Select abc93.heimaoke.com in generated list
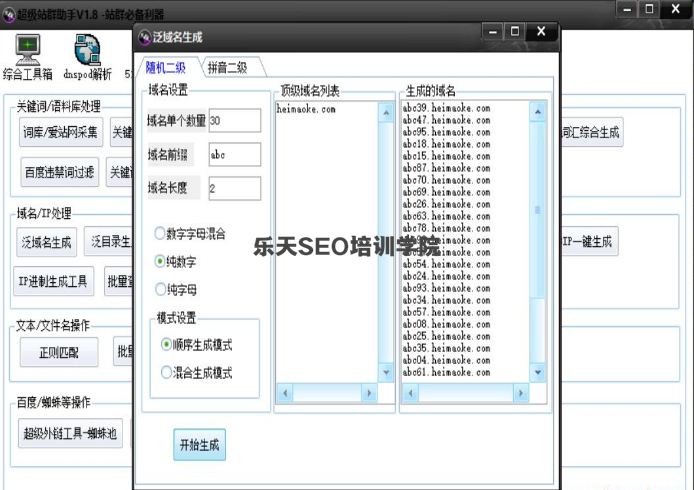The width and height of the screenshot is (694, 490). [447, 288]
